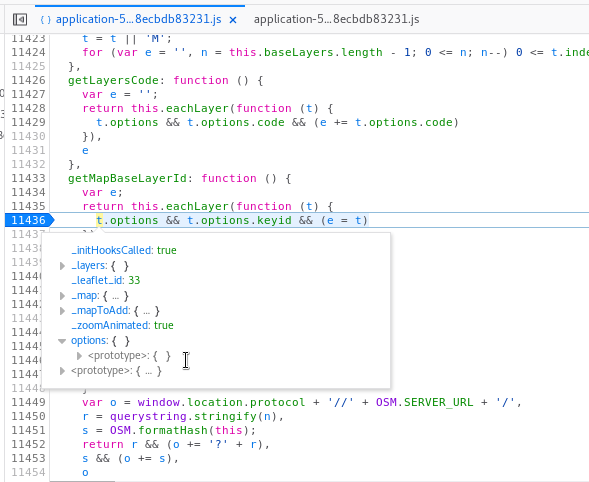This screenshot has height=482, width=589.
Task: Expand prototype nested under options
Action: click(x=79, y=356)
